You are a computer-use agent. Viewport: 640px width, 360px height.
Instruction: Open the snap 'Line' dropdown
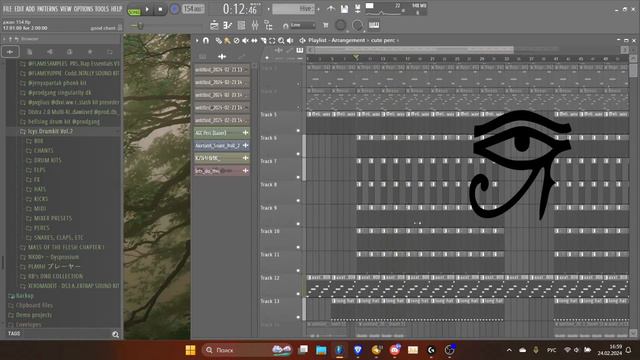302,25
